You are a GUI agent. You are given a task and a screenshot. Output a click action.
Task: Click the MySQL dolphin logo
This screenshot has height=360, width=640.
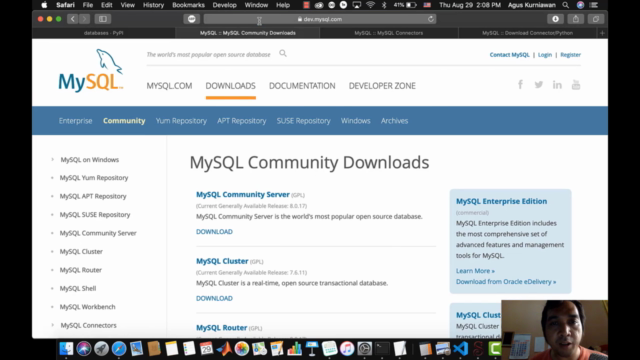91,71
